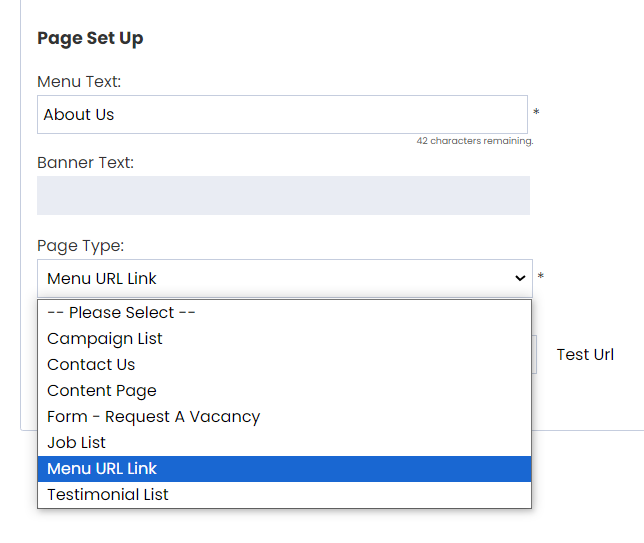Click the chevron arrow on Page Type dropdown
Image resolution: width=644 pixels, height=543 pixels.
tap(520, 278)
